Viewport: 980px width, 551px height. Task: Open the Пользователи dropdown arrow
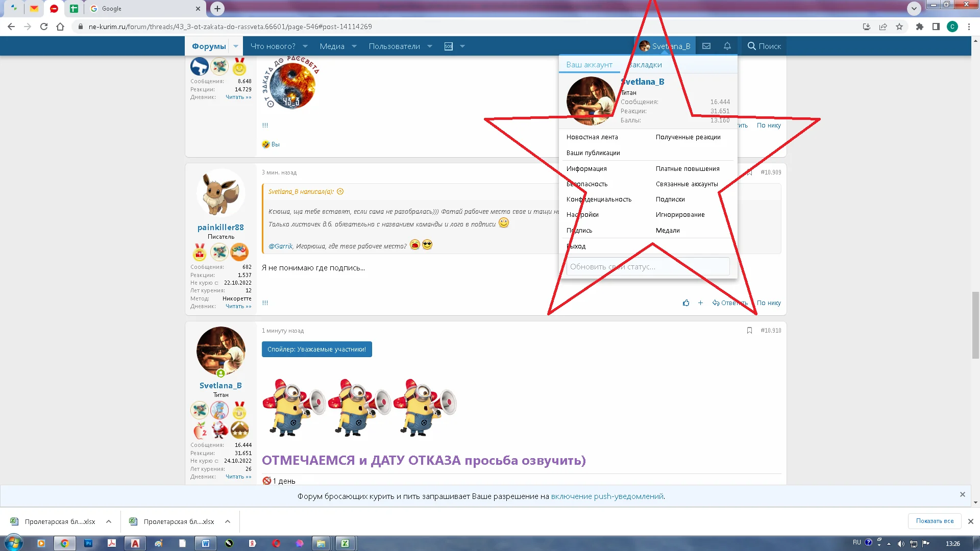pos(429,46)
